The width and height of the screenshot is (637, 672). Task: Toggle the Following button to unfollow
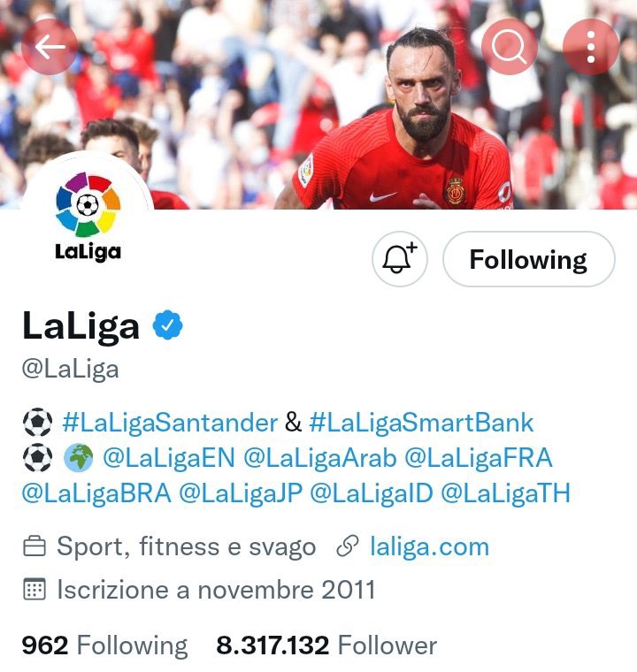click(x=528, y=259)
